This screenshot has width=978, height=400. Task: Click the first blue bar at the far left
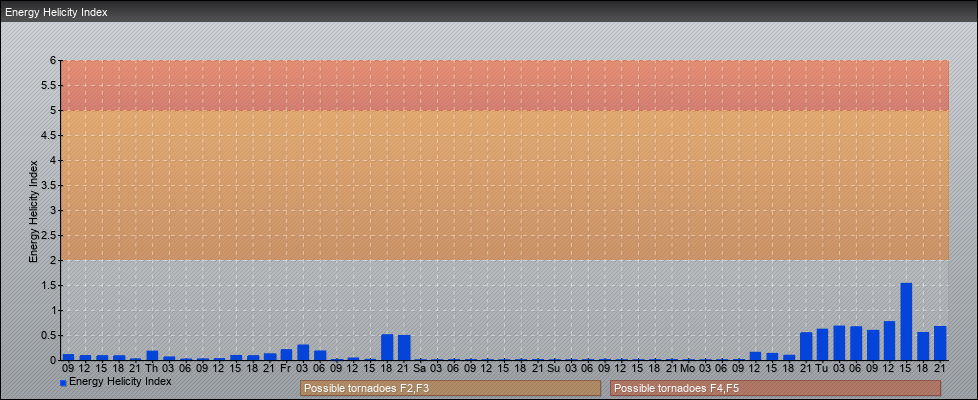pyautogui.click(x=69, y=357)
